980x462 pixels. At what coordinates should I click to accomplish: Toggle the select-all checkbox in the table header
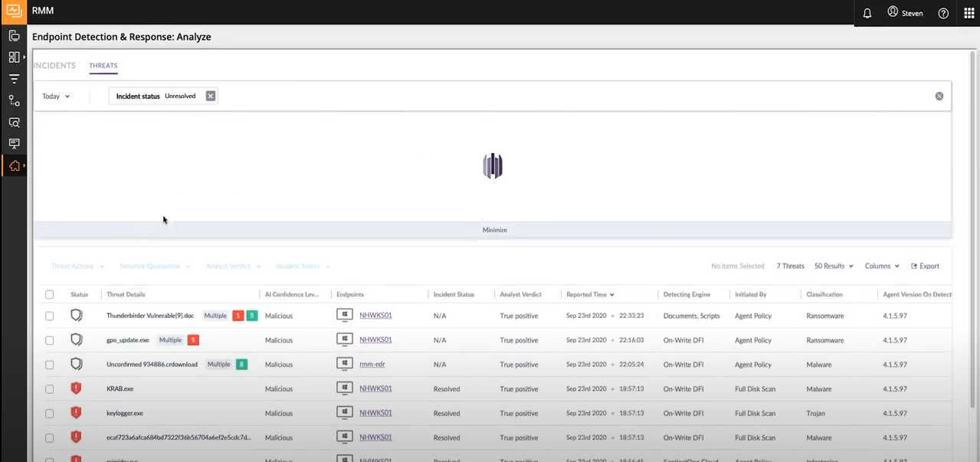(x=49, y=294)
